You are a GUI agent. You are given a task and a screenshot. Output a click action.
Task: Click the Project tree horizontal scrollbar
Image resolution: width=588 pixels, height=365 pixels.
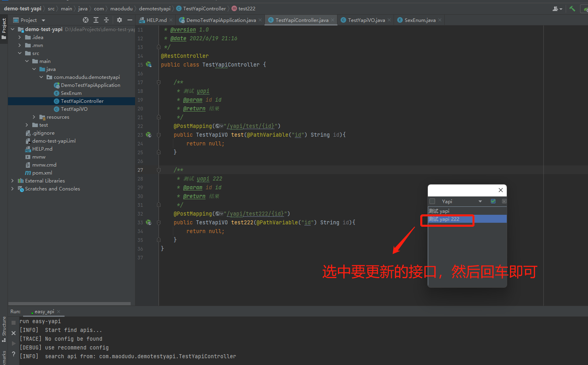tap(70, 304)
